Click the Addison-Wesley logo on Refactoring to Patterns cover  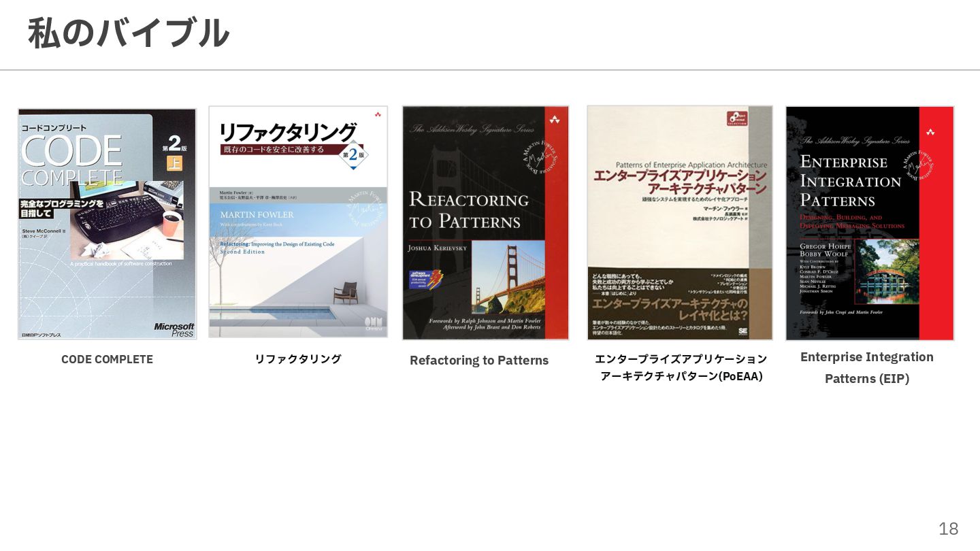point(555,120)
